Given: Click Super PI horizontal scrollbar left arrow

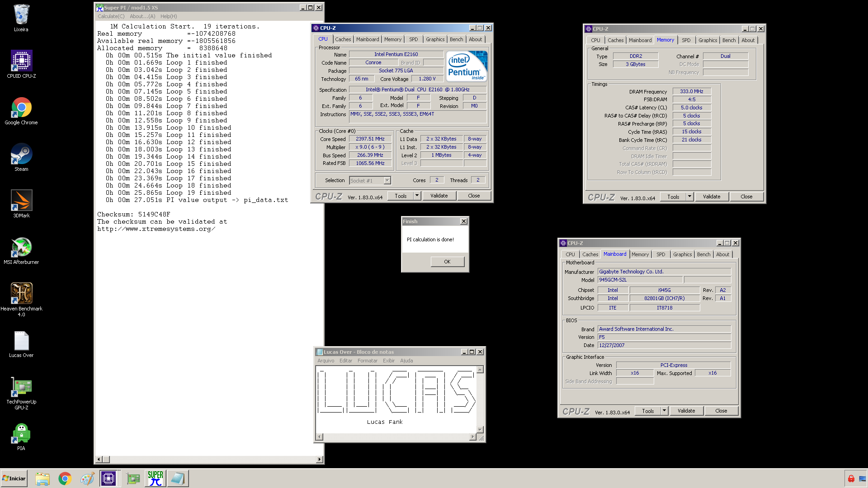Looking at the screenshot, I should click(99, 460).
